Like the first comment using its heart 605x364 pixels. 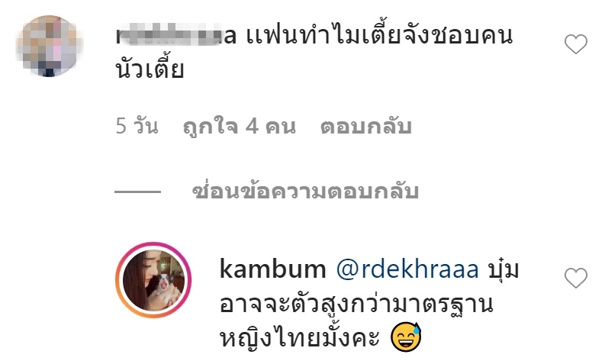[576, 44]
